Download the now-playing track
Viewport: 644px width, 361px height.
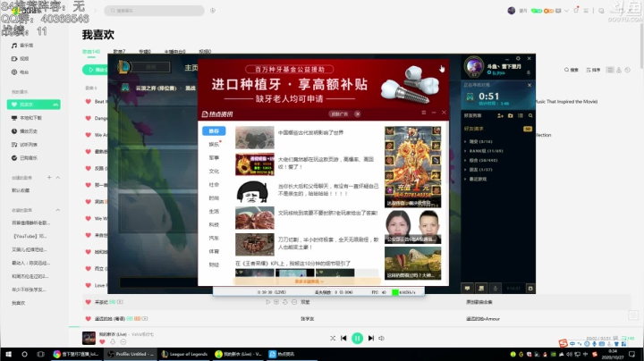tap(113, 341)
